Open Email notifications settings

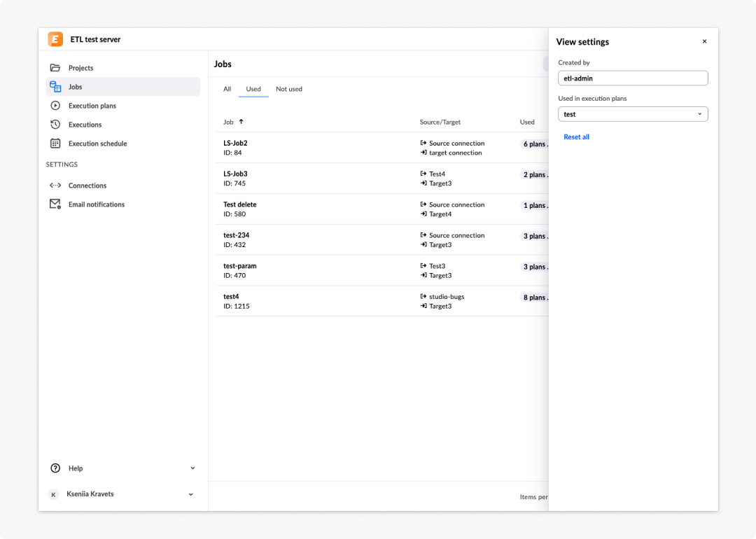click(123, 204)
